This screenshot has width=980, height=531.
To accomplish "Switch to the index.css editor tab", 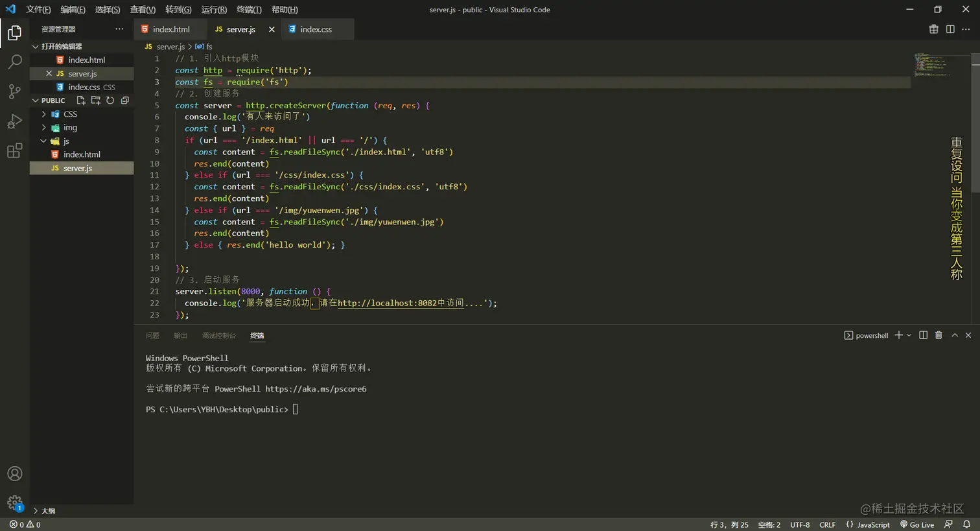I will click(x=318, y=29).
